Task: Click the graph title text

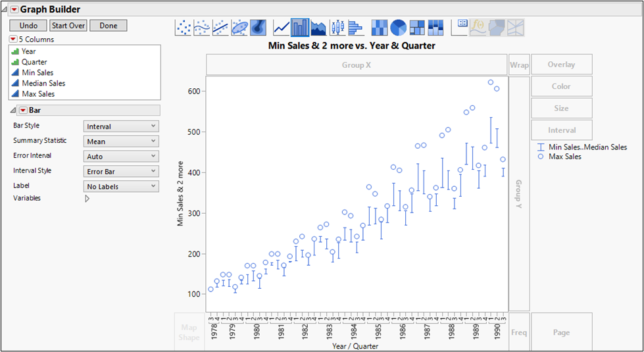Action: pos(351,45)
